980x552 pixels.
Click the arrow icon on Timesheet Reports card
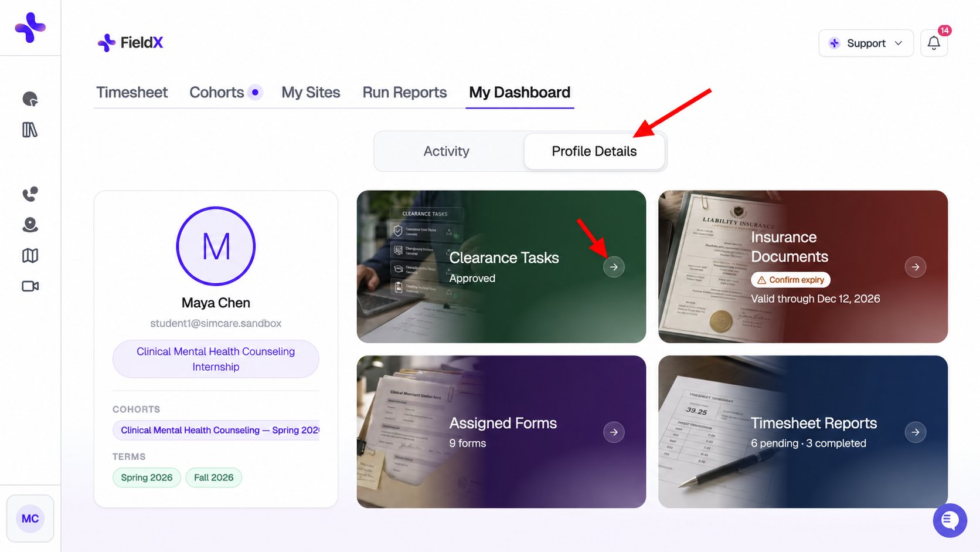[916, 432]
